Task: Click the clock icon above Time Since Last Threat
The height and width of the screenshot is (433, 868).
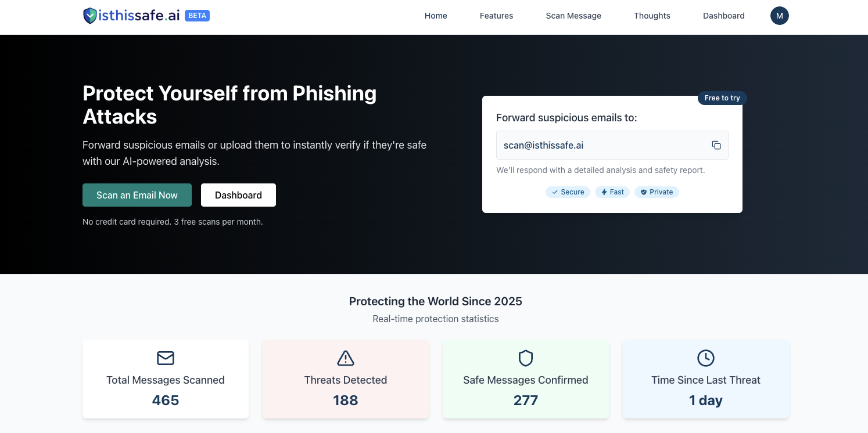Action: click(x=706, y=358)
